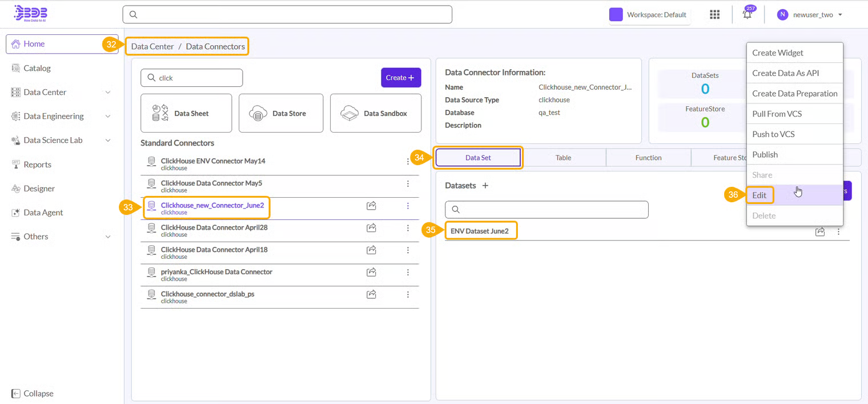Click share icon for priyanka_ClickHouse Data Connector
Screen dimensions: 868x404
(x=371, y=273)
